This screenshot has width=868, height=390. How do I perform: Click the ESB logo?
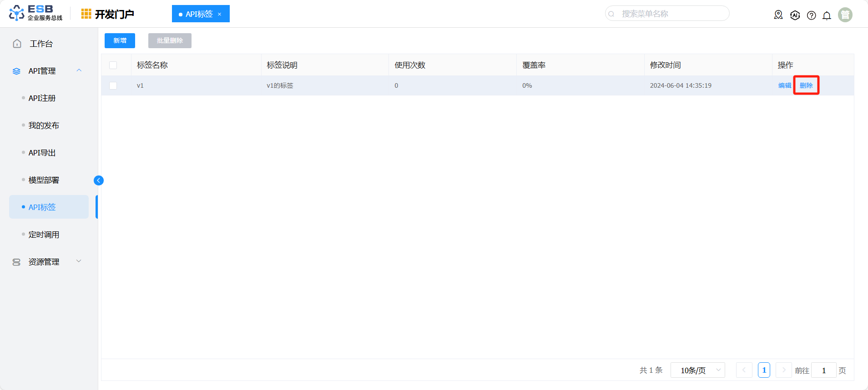tap(35, 13)
